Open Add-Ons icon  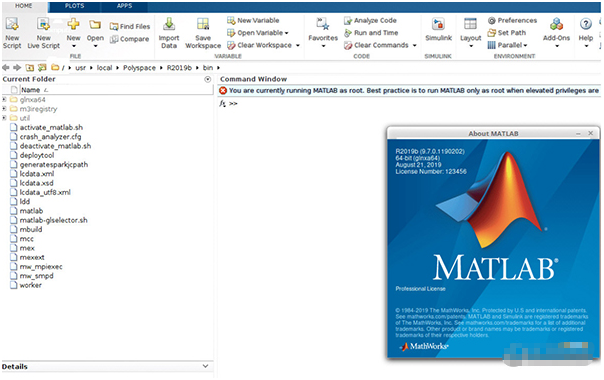(x=556, y=24)
